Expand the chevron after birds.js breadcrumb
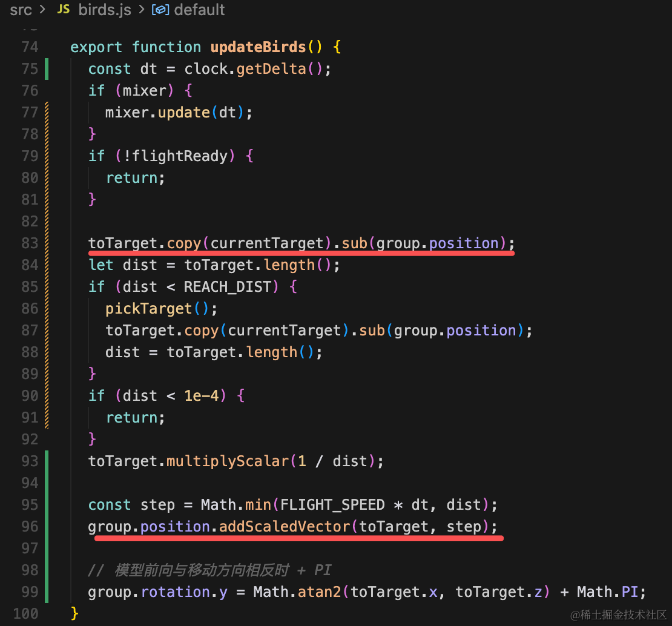 pos(142,10)
